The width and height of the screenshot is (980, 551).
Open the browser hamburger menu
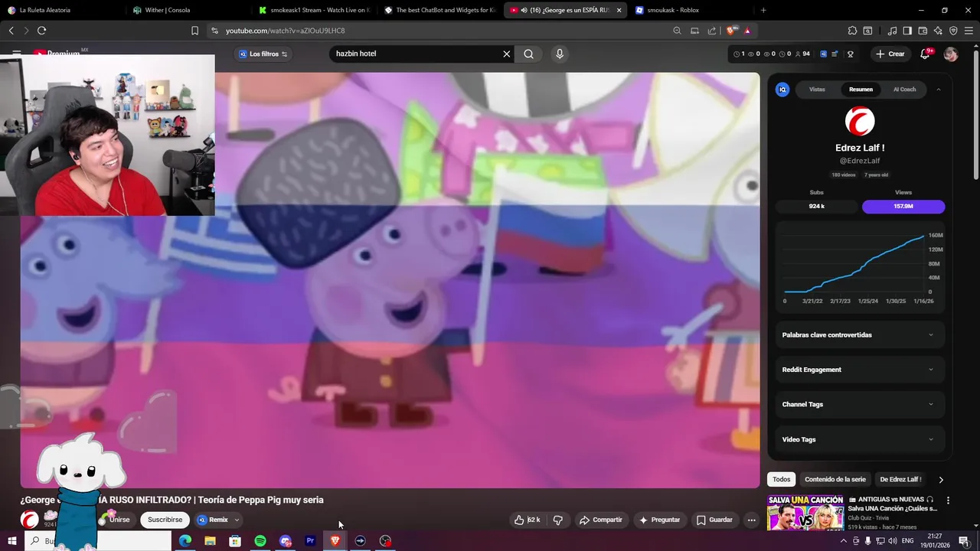coord(969,31)
